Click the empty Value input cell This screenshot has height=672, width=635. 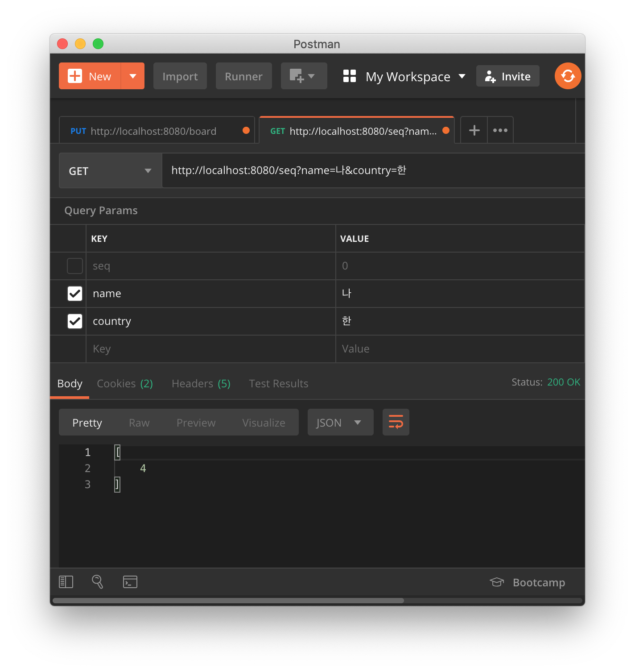point(460,349)
